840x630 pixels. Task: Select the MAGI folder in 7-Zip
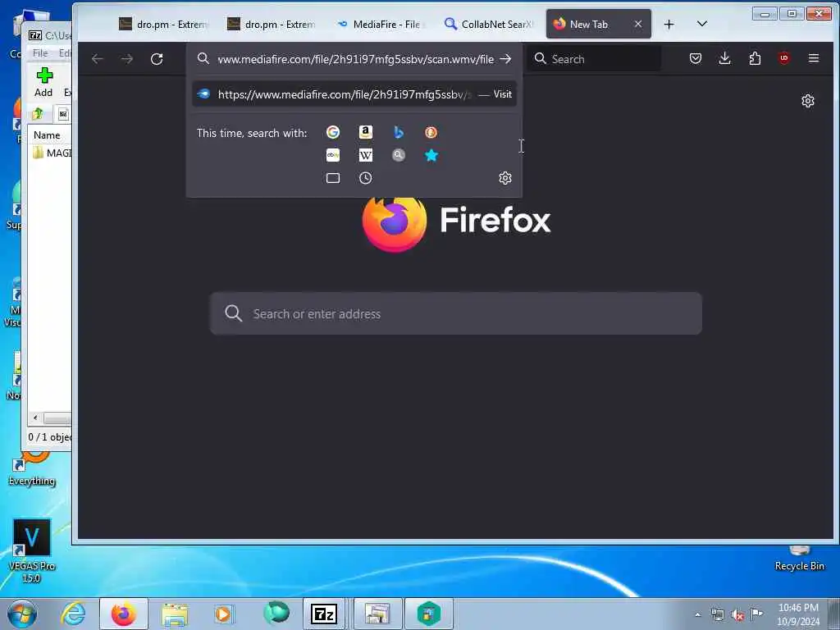pos(52,153)
